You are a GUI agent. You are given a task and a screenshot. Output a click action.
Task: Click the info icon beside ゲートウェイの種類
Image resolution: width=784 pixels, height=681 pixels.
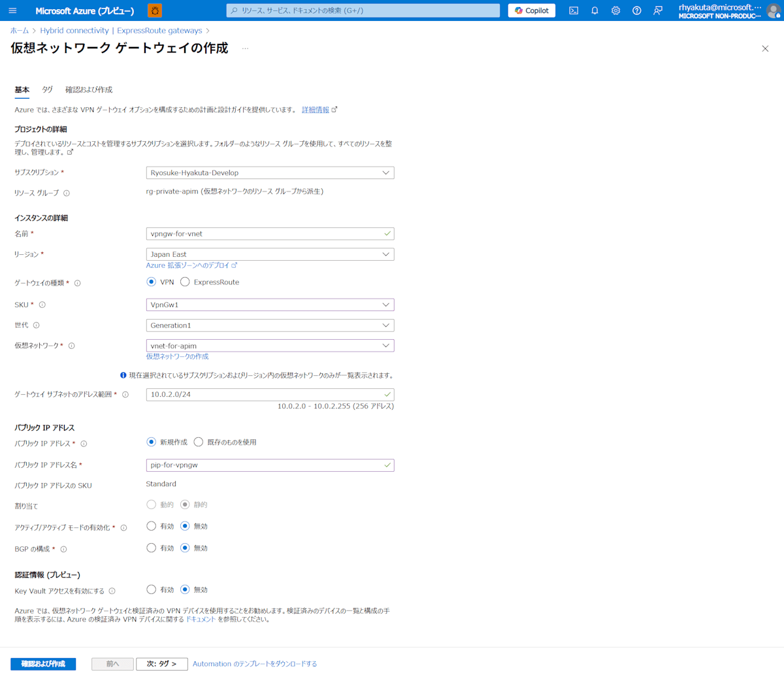coord(78,283)
